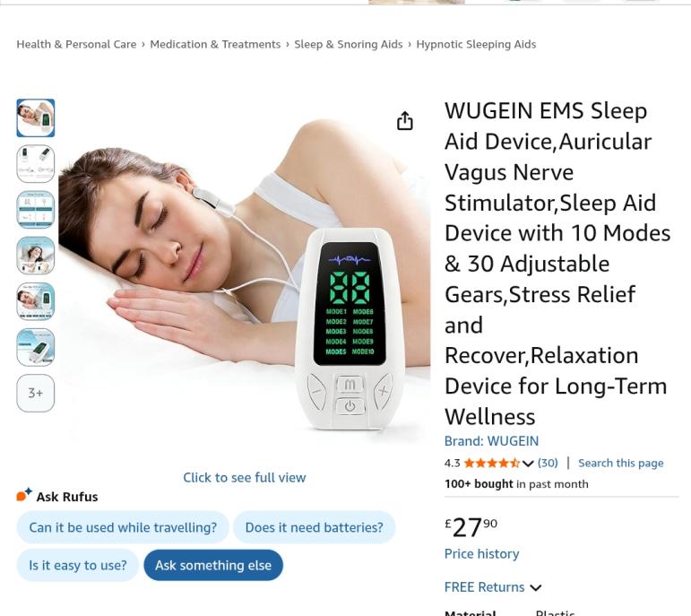The width and height of the screenshot is (691, 616).
Task: Select fourth thumbnail in image list
Action: point(36,256)
